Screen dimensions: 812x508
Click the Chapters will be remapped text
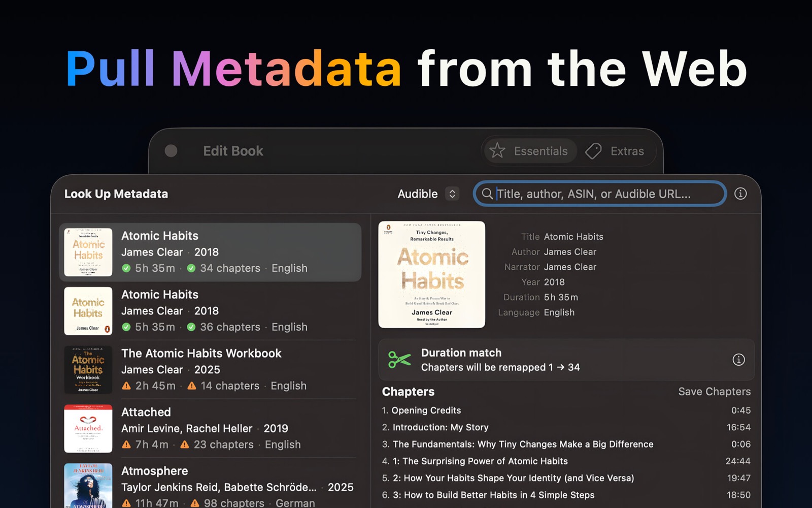point(500,367)
